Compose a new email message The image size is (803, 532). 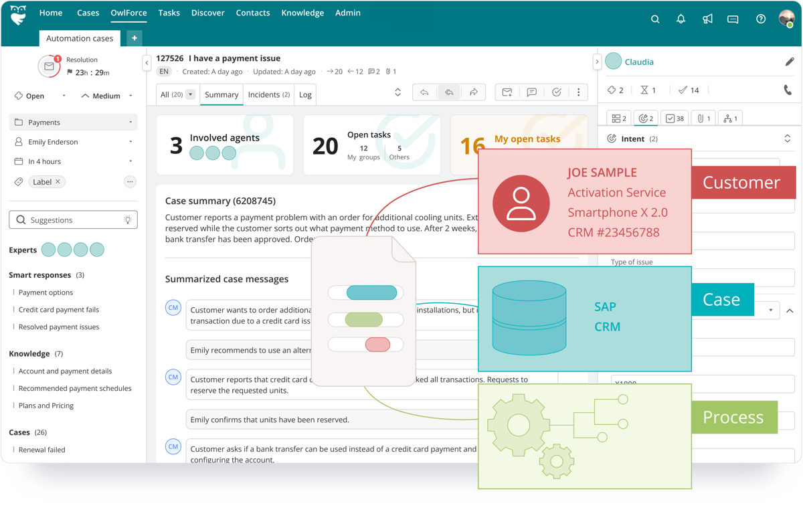point(507,92)
